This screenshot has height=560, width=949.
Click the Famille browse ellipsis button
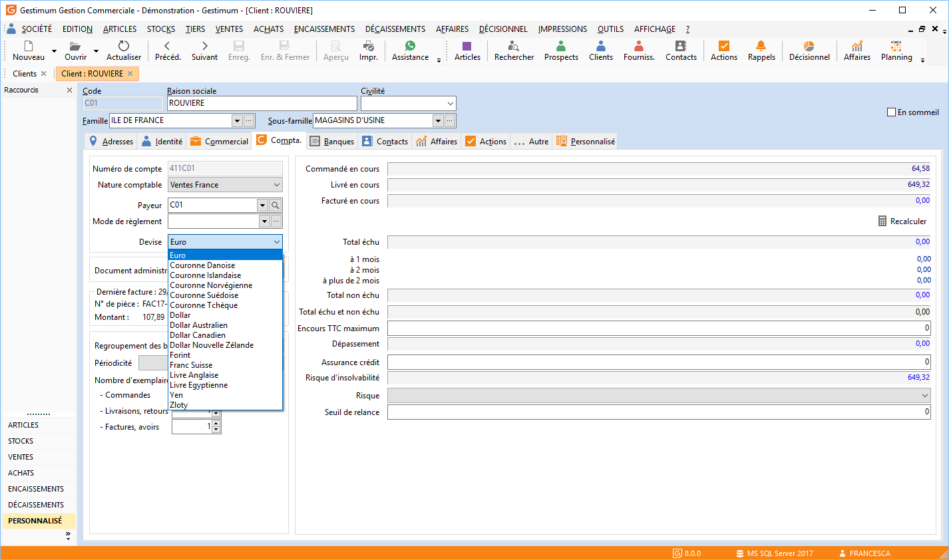click(x=249, y=120)
